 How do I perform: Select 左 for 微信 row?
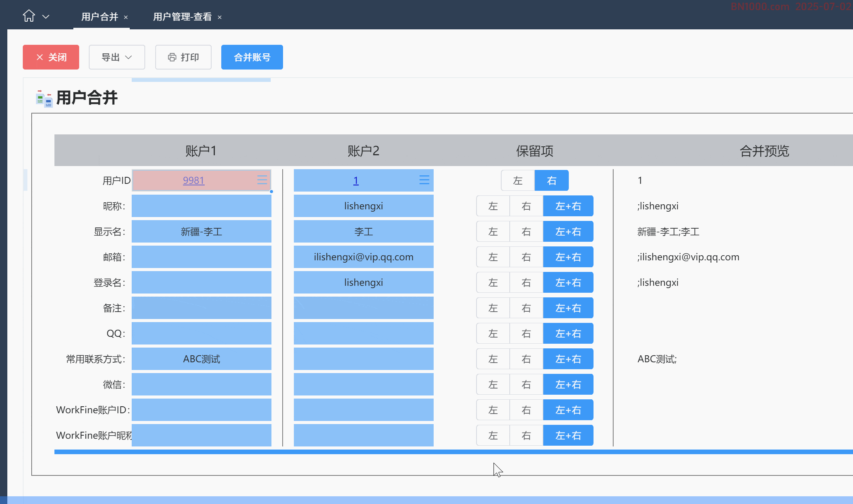coord(493,384)
